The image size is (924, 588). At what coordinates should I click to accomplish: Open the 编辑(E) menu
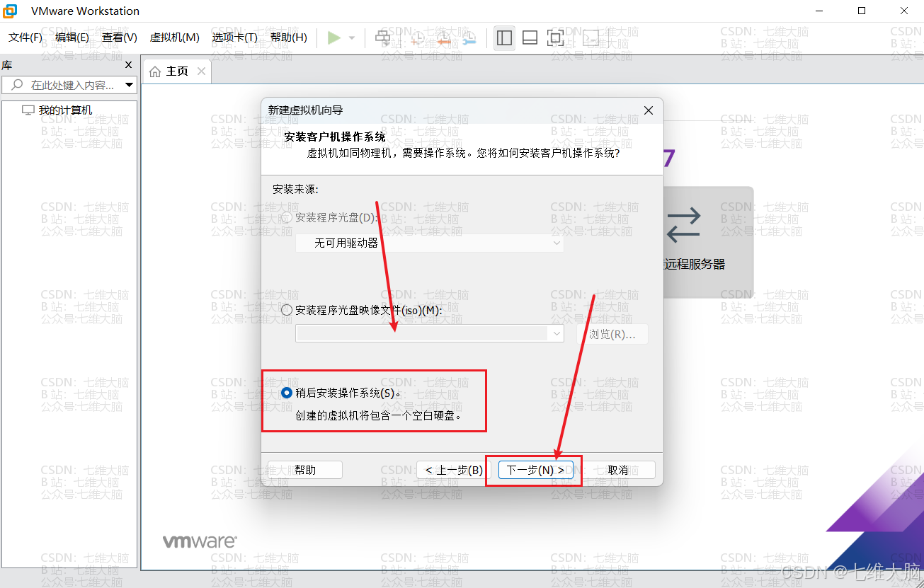tap(72, 38)
